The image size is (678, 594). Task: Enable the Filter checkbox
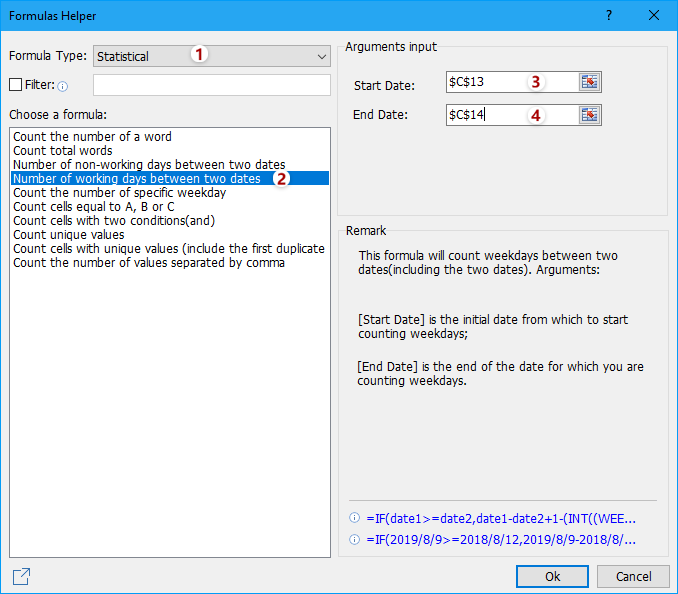tap(15, 85)
